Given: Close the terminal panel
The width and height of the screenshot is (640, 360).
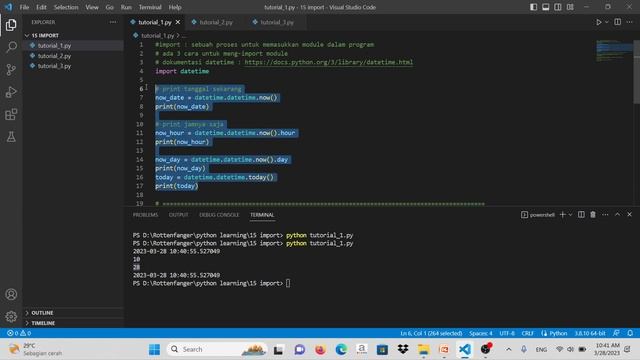Looking at the screenshot, I should click(x=629, y=215).
